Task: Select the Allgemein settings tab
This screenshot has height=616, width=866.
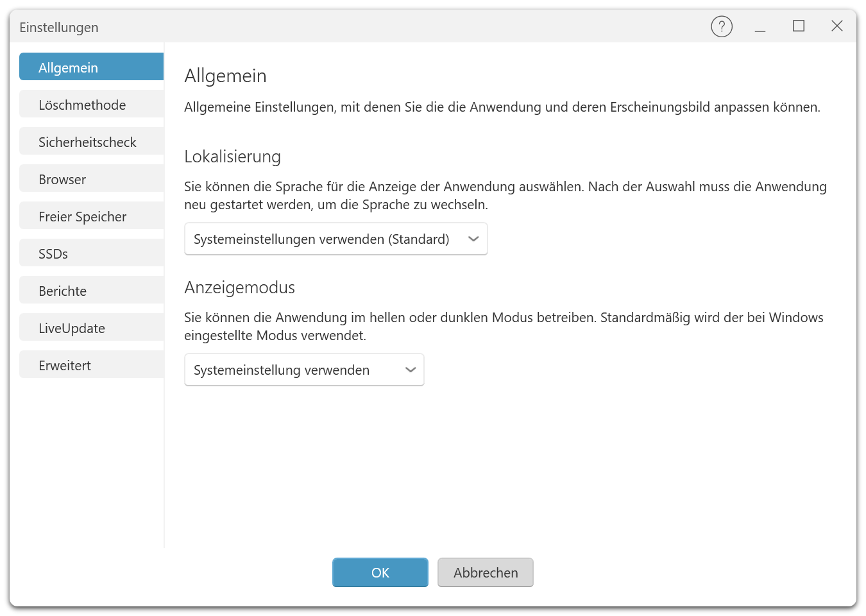Action: (x=92, y=67)
